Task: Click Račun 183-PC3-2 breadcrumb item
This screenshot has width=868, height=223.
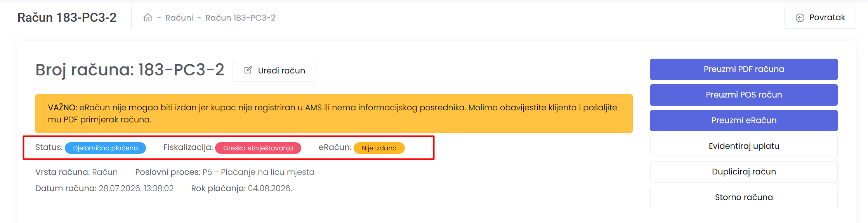Action: 240,18
